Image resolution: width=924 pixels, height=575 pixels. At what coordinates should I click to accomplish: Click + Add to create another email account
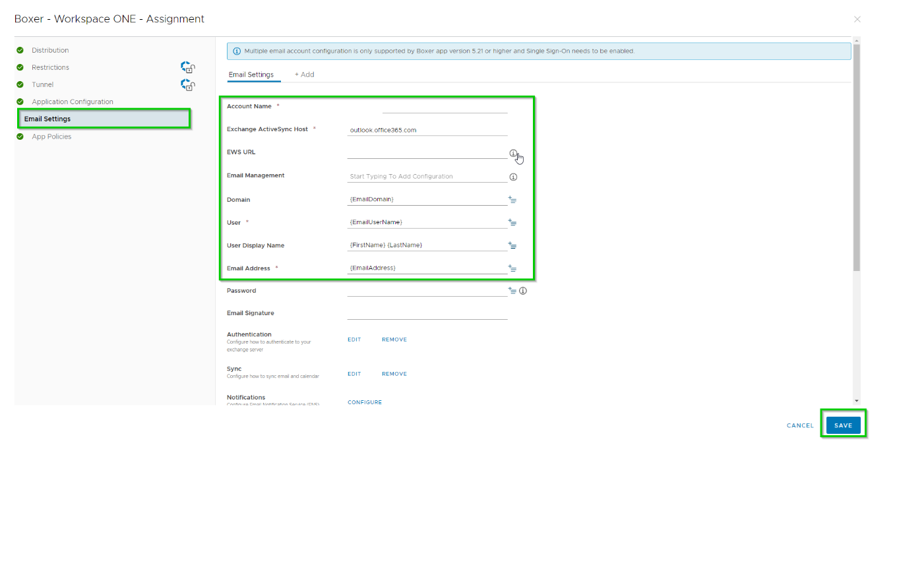(304, 75)
